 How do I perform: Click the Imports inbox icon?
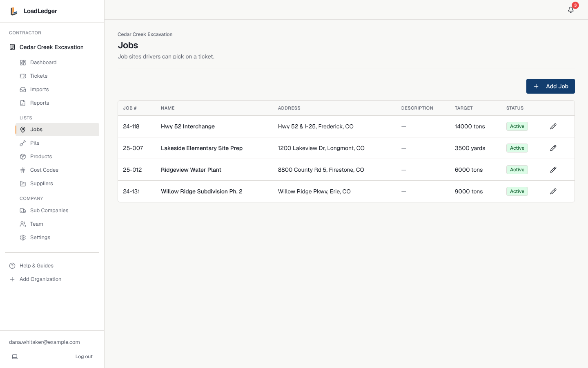[23, 90]
